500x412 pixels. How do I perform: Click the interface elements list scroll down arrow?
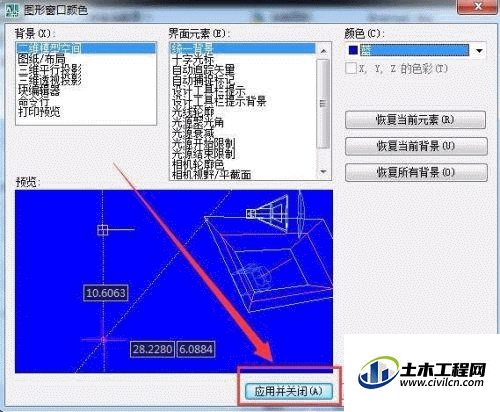pos(323,172)
